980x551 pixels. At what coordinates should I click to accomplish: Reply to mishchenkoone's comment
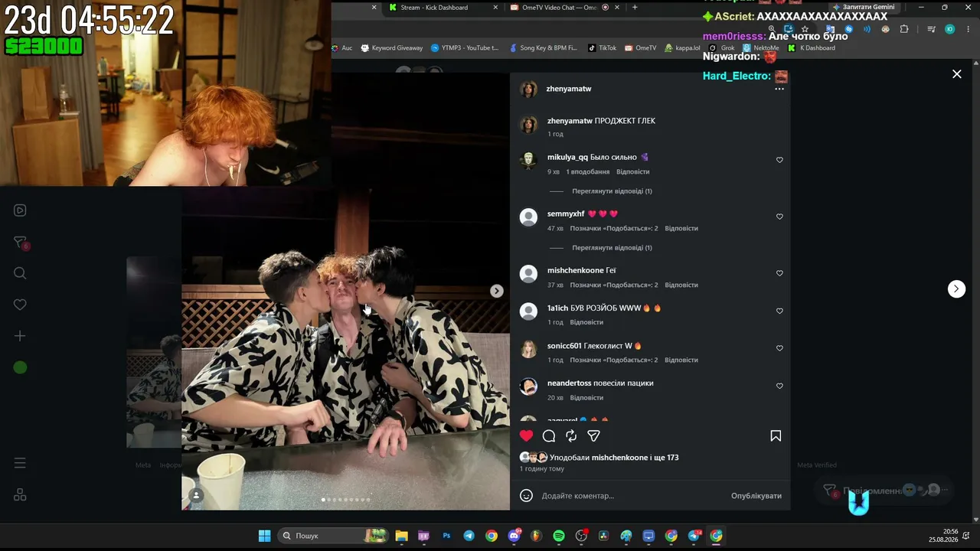pos(681,285)
